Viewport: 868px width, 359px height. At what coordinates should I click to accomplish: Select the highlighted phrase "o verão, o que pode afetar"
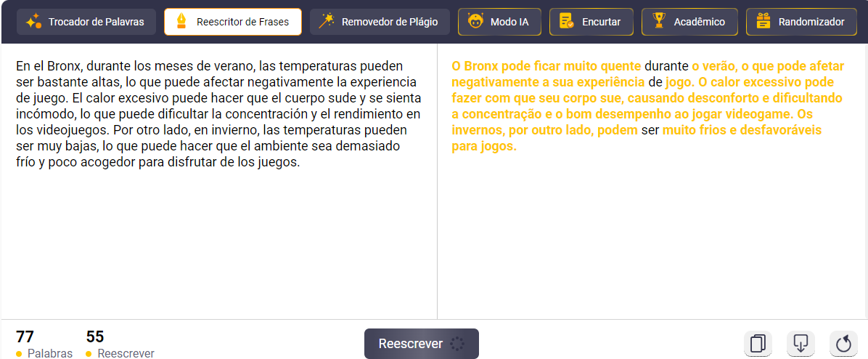tap(768, 66)
